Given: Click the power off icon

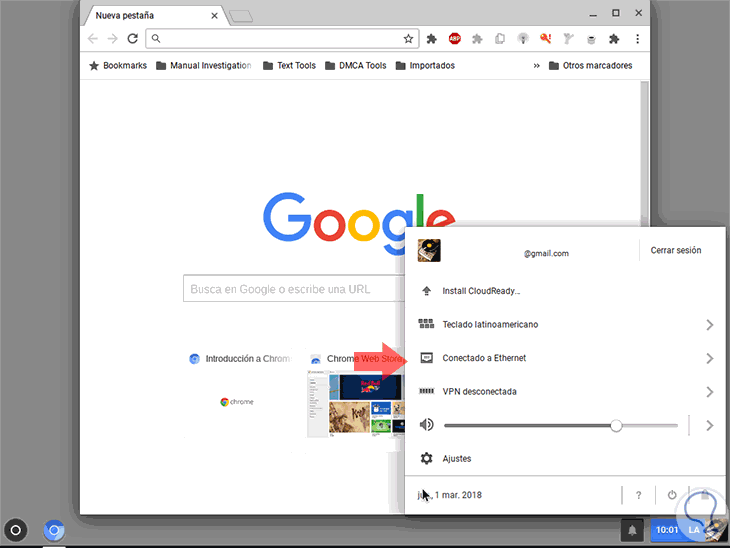Looking at the screenshot, I should (672, 495).
